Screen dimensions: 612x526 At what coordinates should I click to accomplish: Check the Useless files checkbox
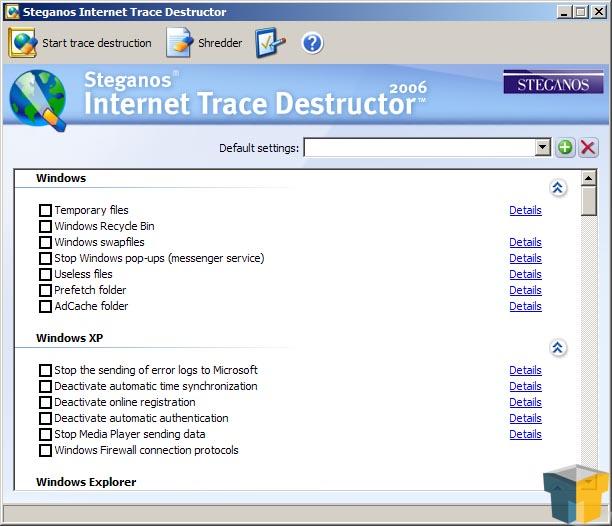click(45, 274)
